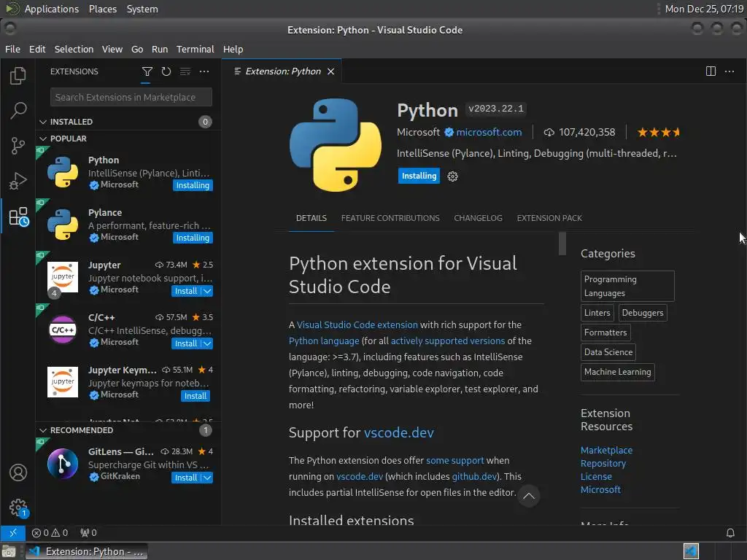747x560 pixels.
Task: Open the Applications system menu
Action: pos(52,9)
